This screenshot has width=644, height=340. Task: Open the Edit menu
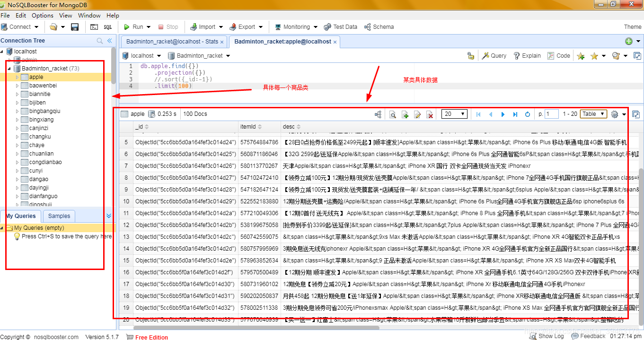click(21, 15)
